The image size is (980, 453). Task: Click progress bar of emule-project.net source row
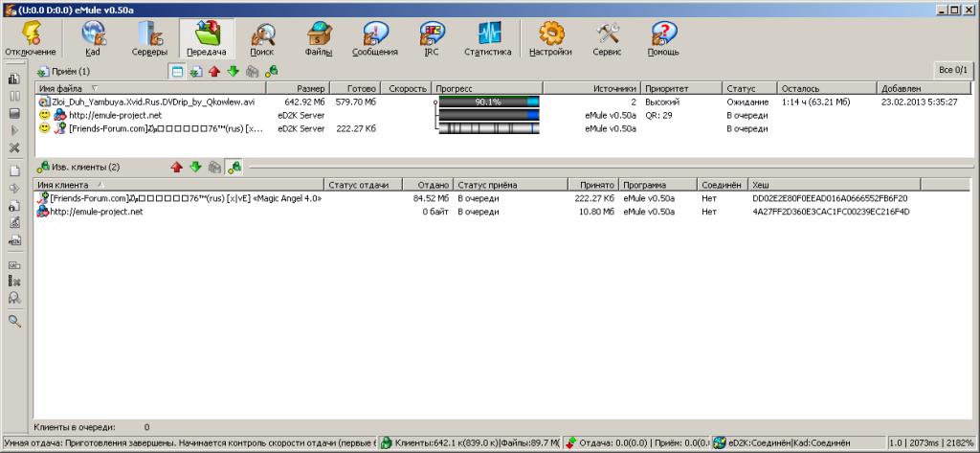pos(489,115)
